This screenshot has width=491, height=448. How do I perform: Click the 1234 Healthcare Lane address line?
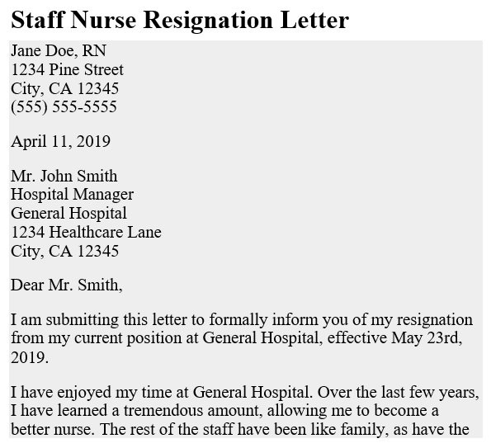click(x=86, y=233)
